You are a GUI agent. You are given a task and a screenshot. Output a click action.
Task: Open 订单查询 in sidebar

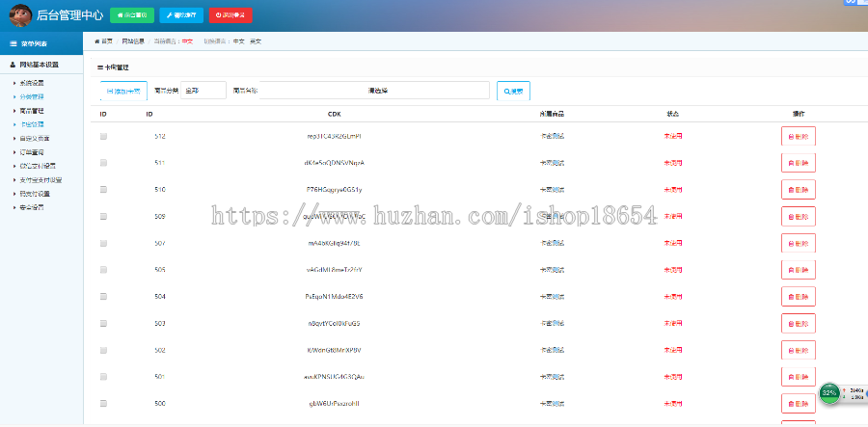click(32, 152)
